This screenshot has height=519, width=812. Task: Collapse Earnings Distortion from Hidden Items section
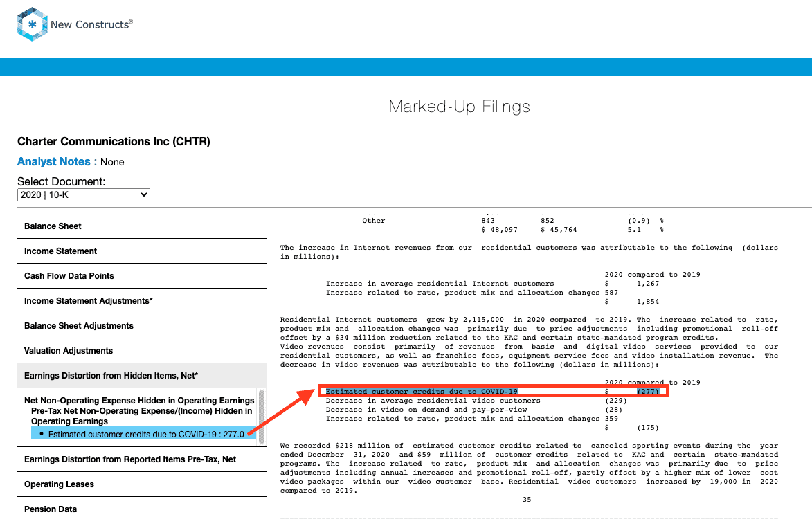(141, 375)
